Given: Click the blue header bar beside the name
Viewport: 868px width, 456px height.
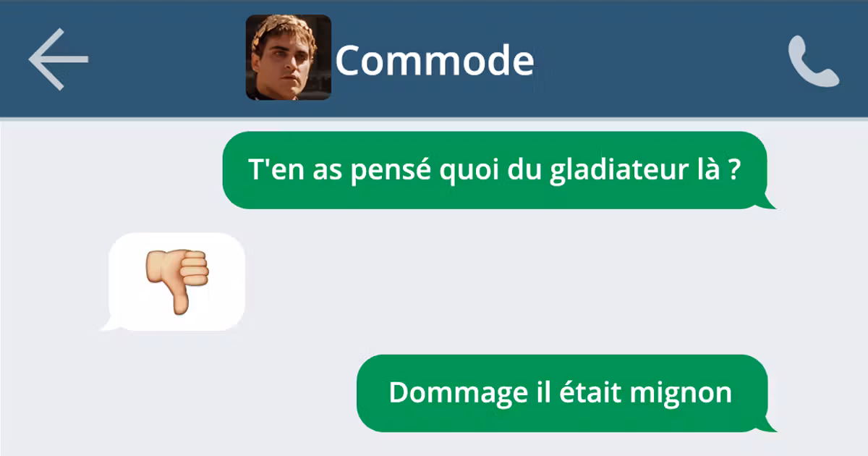Looking at the screenshot, I should (651, 59).
